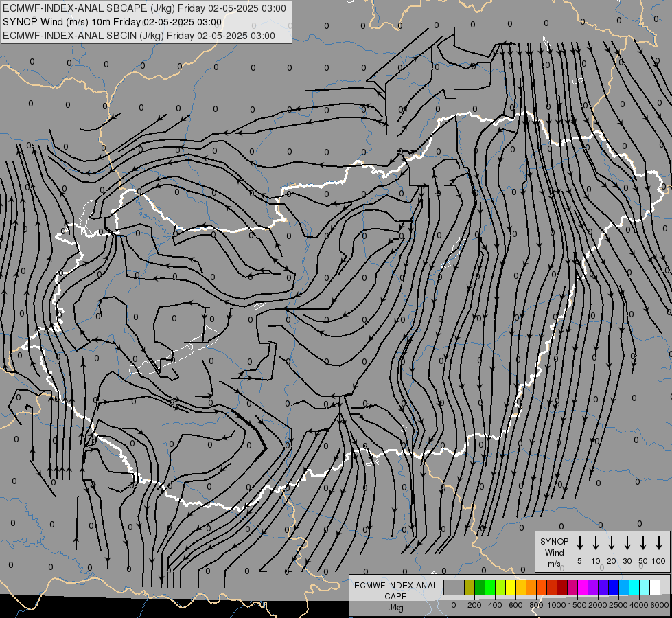Click the wind legend arrow above 10
Screen dimensions: 672x618
coord(595,543)
